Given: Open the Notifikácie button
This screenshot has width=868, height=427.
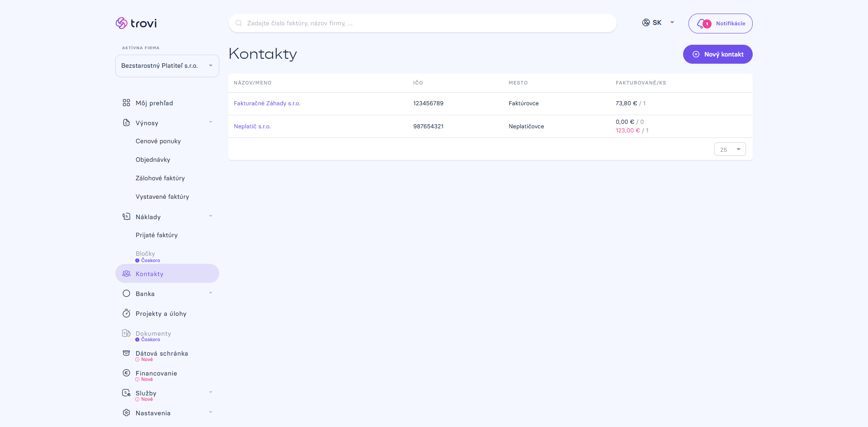Looking at the screenshot, I should click(721, 23).
